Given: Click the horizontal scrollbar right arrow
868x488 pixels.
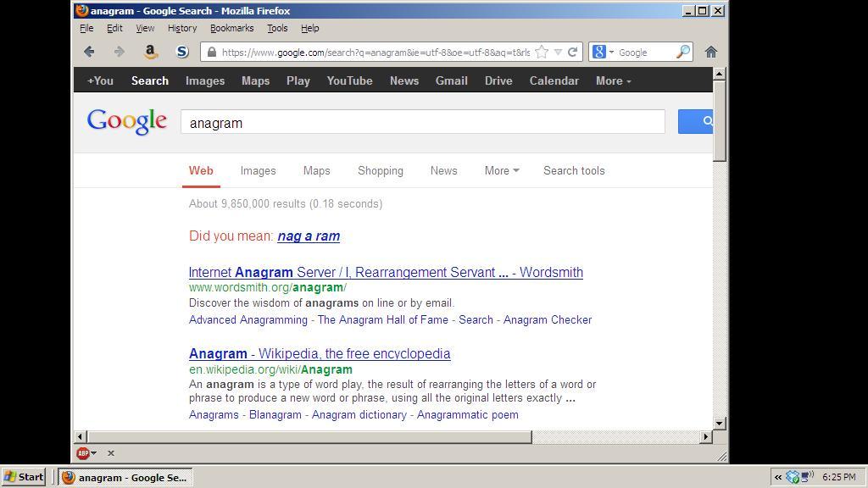Looking at the screenshot, I should pos(706,436).
